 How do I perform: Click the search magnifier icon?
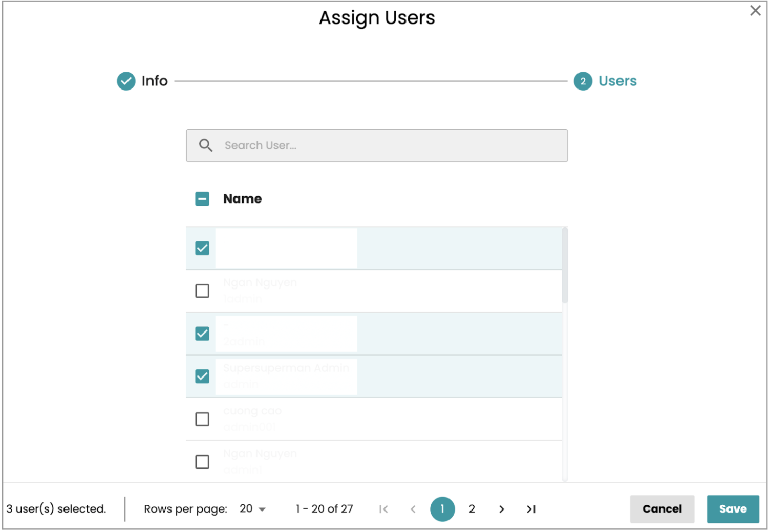coord(206,146)
